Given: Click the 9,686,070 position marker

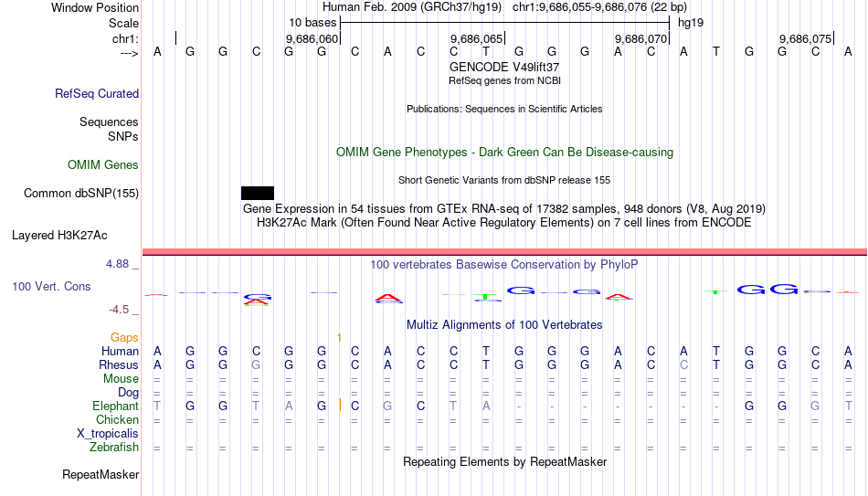Looking at the screenshot, I should [640, 38].
